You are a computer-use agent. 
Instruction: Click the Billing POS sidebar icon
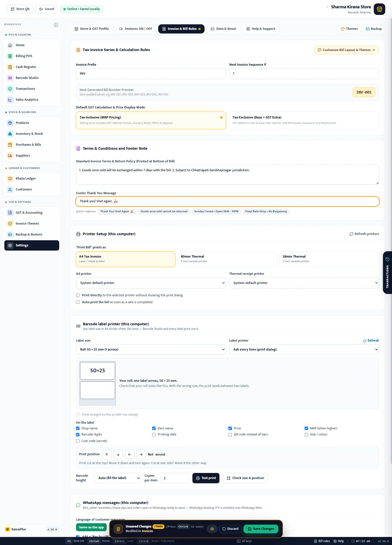(x=10, y=56)
